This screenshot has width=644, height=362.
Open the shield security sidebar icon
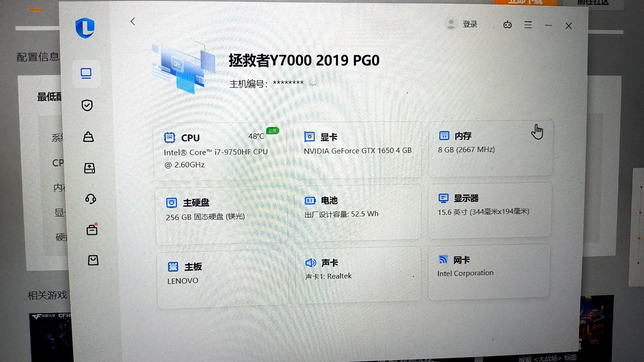click(87, 105)
